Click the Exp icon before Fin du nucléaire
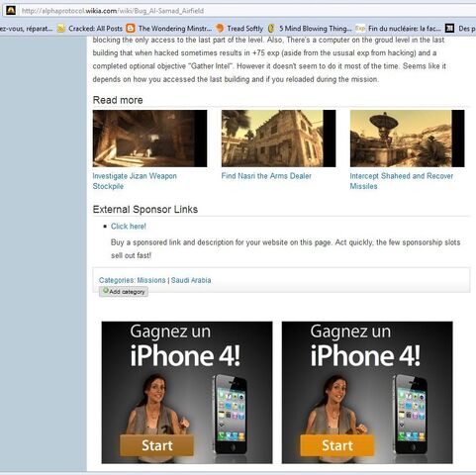This screenshot has height=475, width=476. pyautogui.click(x=360, y=29)
